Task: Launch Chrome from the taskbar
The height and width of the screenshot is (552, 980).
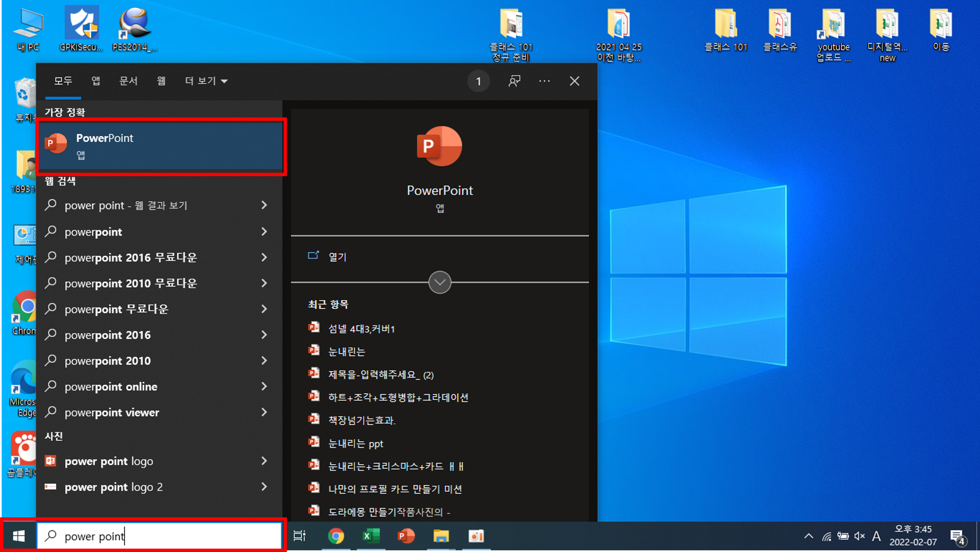Action: pyautogui.click(x=335, y=536)
